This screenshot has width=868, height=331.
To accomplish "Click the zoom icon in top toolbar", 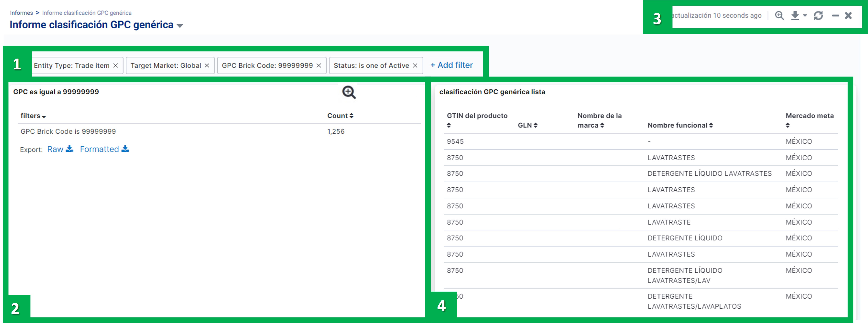I will [x=779, y=15].
